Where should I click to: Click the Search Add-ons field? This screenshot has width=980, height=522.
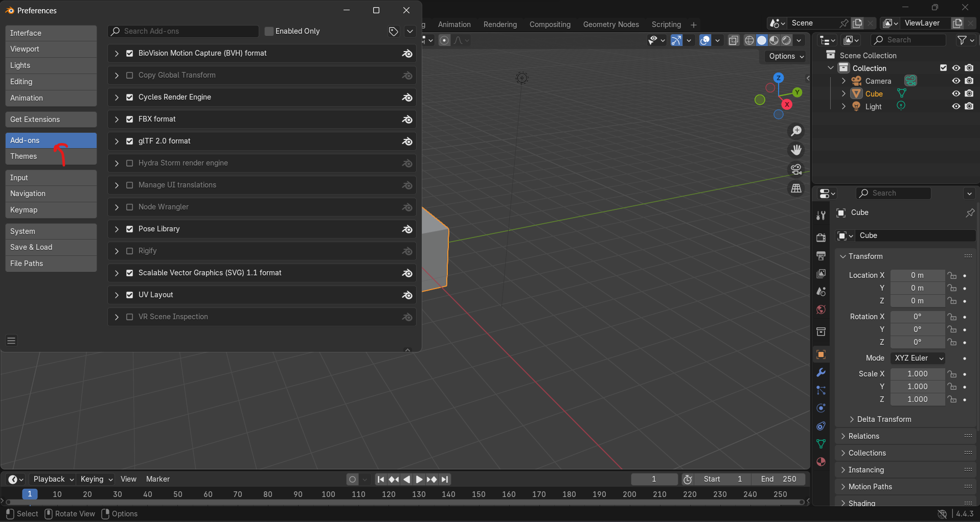(x=184, y=31)
